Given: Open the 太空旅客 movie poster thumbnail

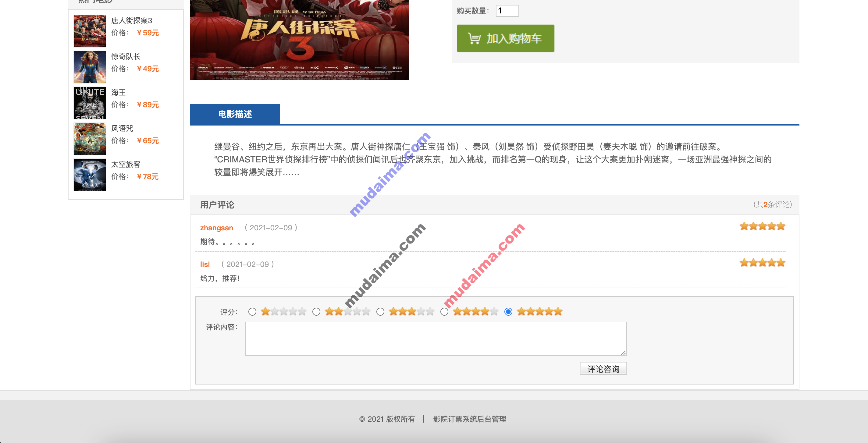Looking at the screenshot, I should pos(90,175).
